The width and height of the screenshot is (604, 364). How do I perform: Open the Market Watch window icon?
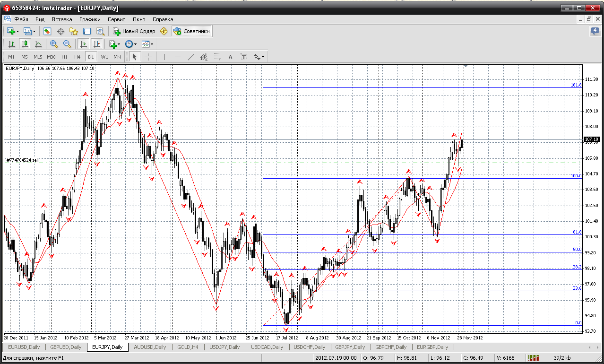[47, 31]
